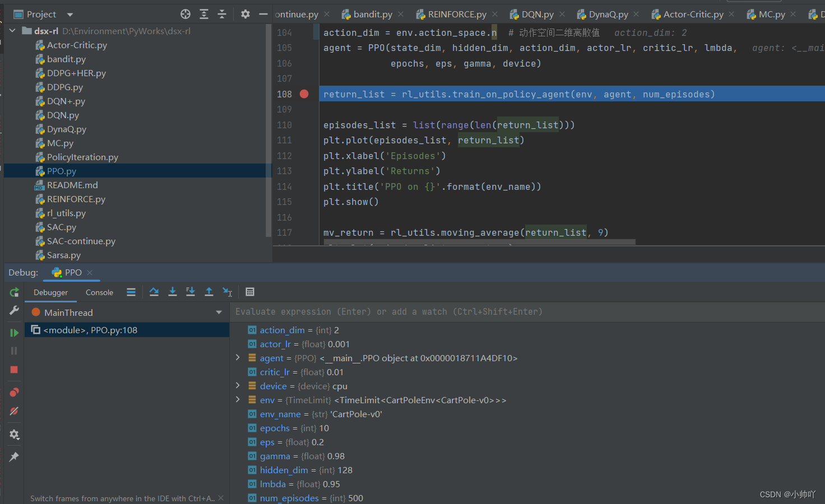This screenshot has width=825, height=504.
Task: Select the env_name variable row
Action: 527,414
